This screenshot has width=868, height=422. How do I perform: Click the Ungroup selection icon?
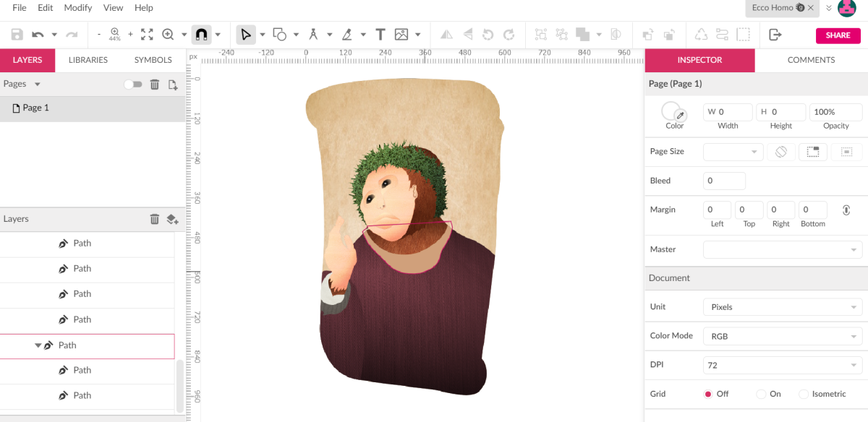562,34
